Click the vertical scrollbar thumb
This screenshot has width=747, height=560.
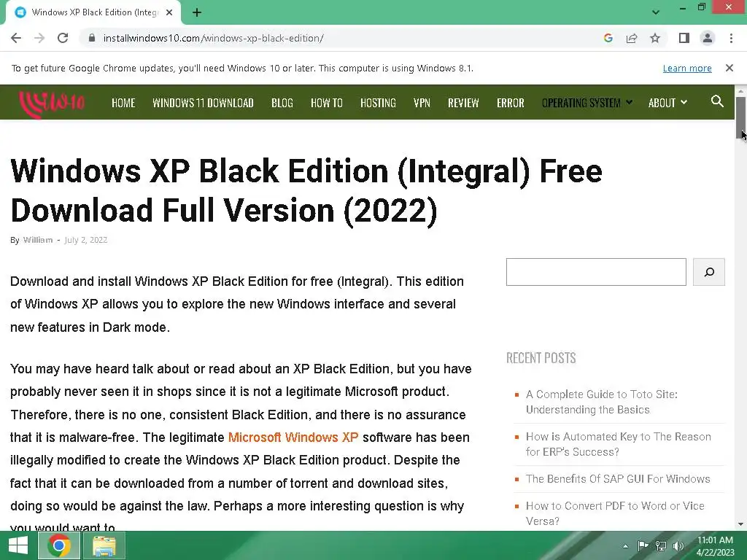741,118
